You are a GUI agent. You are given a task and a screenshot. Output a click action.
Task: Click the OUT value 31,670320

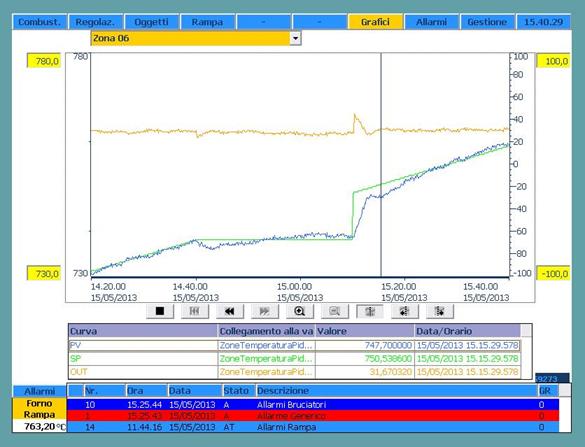[391, 372]
